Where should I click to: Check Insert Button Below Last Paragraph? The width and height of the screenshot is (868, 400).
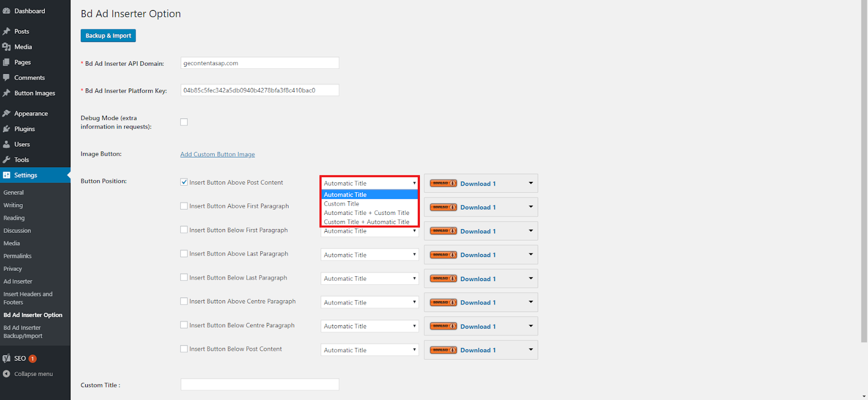tap(184, 277)
